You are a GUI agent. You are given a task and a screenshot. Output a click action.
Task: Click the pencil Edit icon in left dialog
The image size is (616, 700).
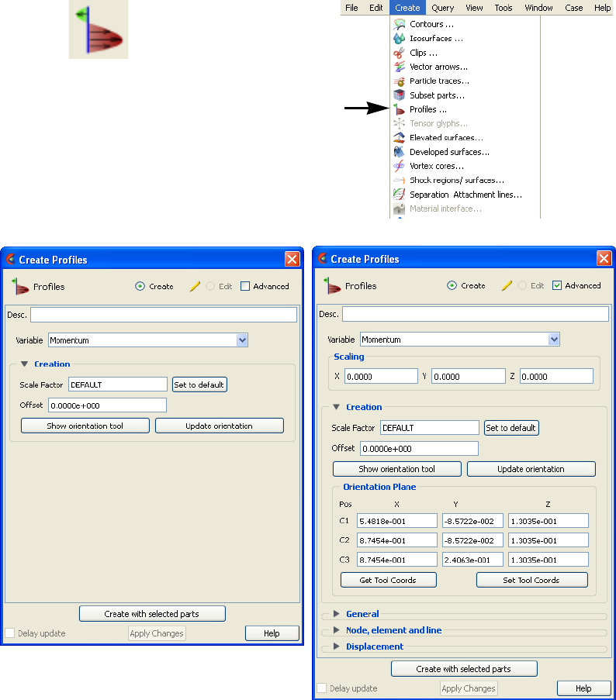tap(195, 287)
